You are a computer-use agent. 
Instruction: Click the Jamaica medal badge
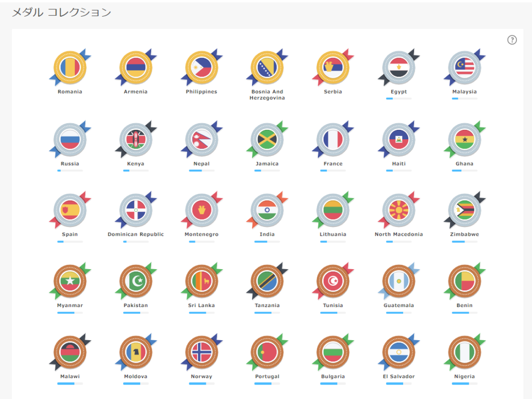267,139
